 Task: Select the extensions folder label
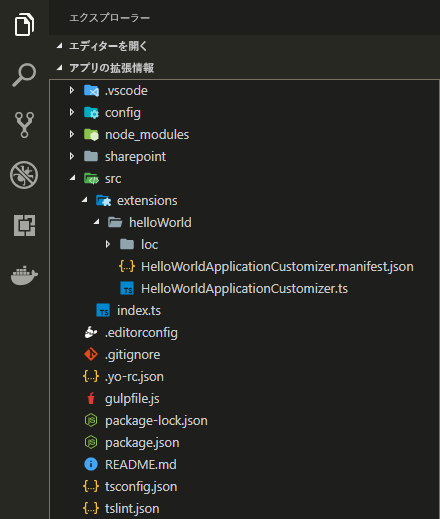click(x=147, y=201)
